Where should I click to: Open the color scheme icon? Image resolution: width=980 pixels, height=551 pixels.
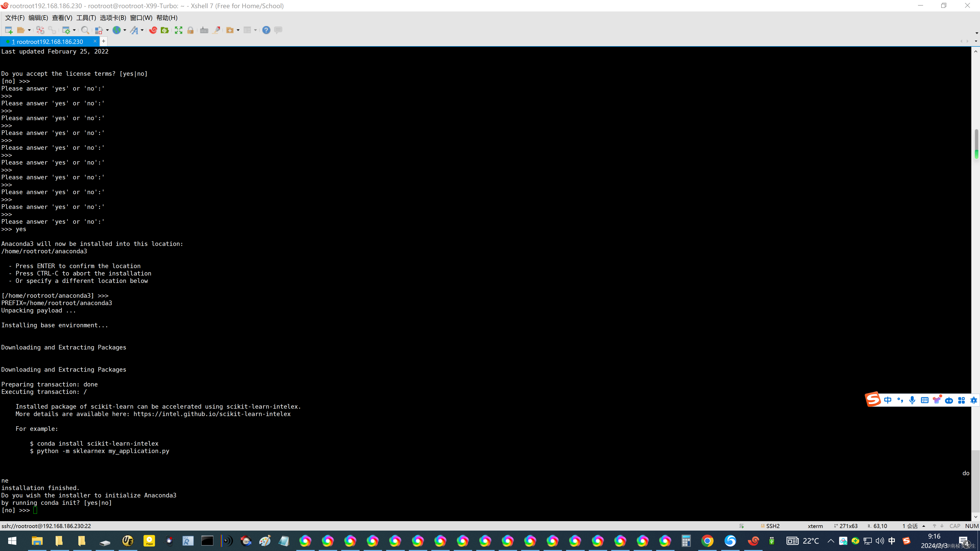point(99,30)
